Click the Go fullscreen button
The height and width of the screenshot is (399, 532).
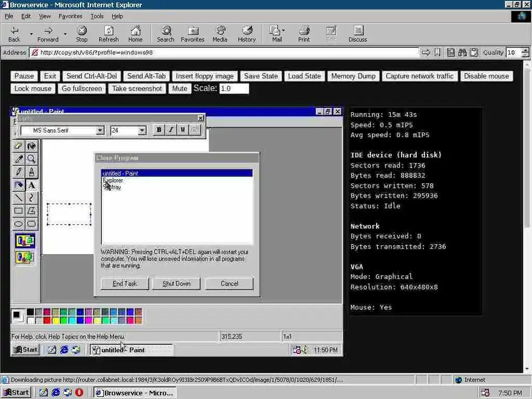(x=82, y=89)
